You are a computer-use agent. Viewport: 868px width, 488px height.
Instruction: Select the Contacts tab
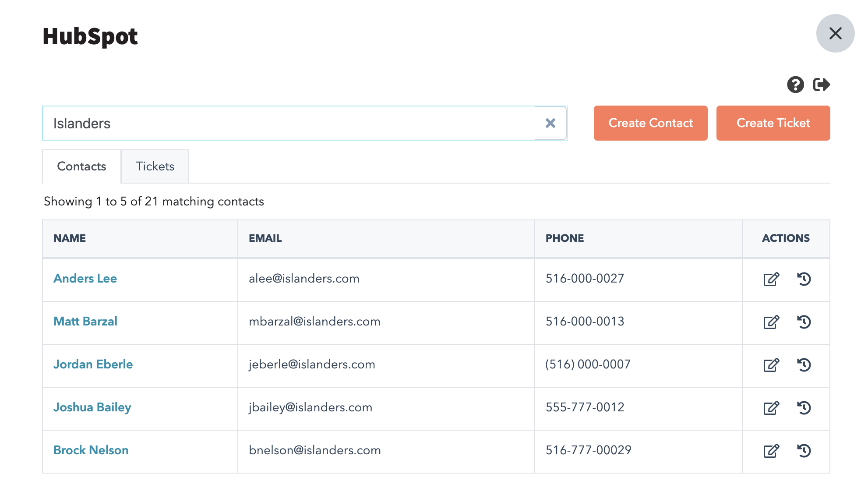(x=81, y=166)
